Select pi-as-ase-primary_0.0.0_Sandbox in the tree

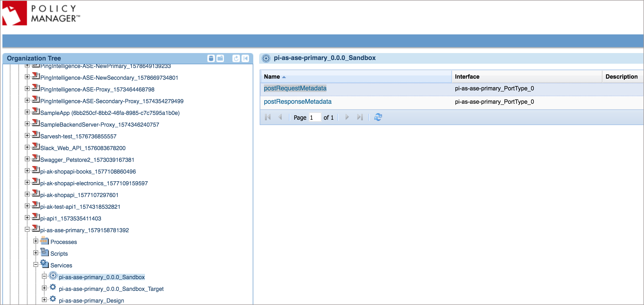point(102,277)
